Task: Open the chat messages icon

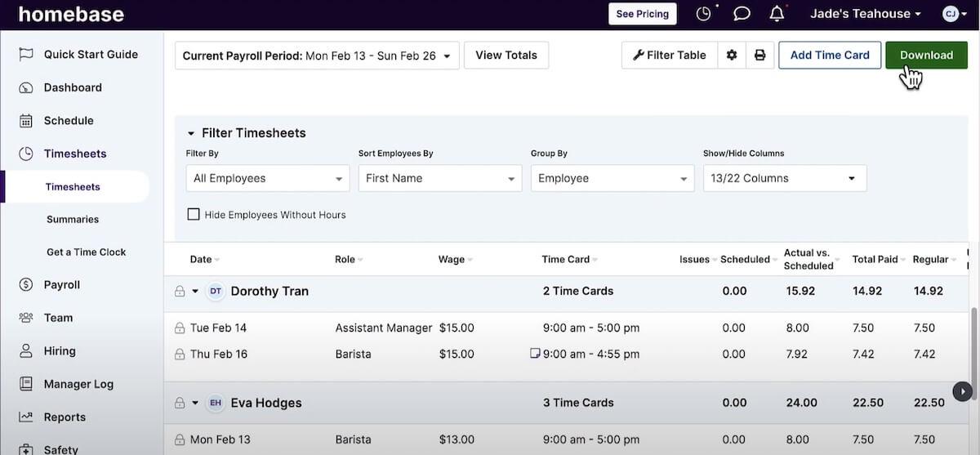Action: tap(742, 14)
